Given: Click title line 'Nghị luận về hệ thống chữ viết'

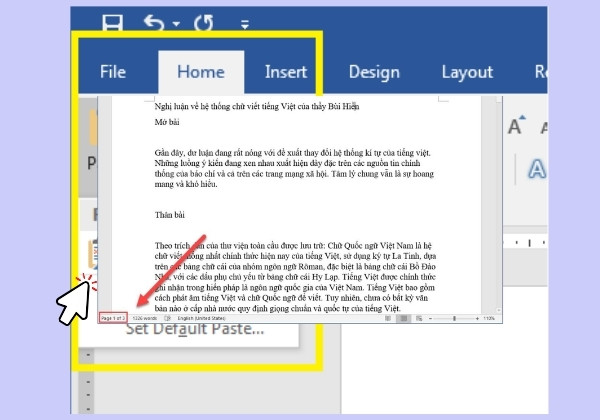Looking at the screenshot, I should (x=257, y=106).
